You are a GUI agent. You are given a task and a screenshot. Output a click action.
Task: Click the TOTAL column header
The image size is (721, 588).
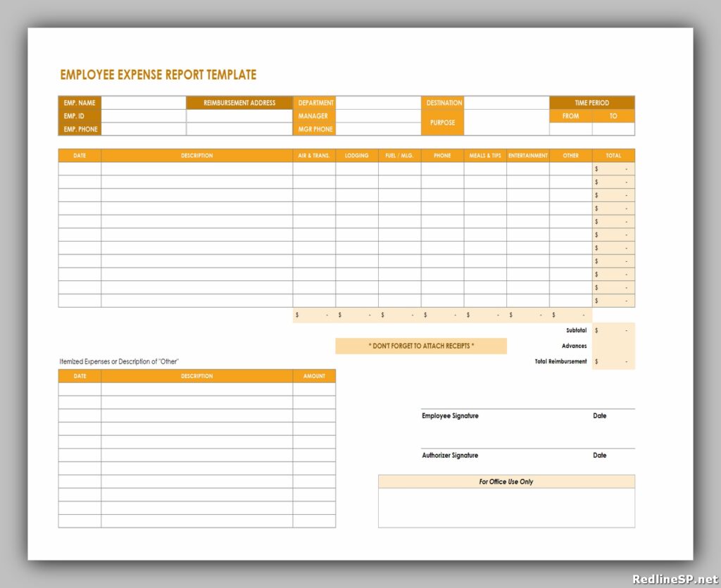pyautogui.click(x=613, y=156)
